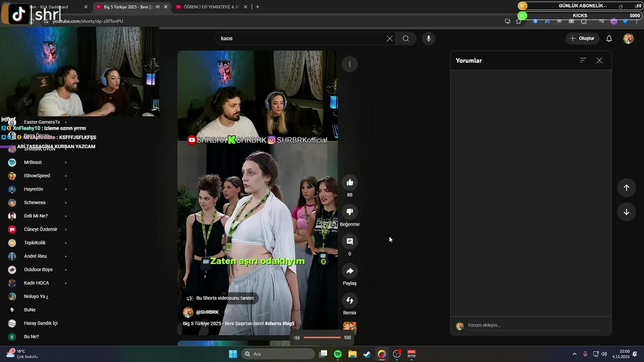Viewport: 644px width, 362px height.
Task: Run the search with the magnifier button
Action: 406,39
